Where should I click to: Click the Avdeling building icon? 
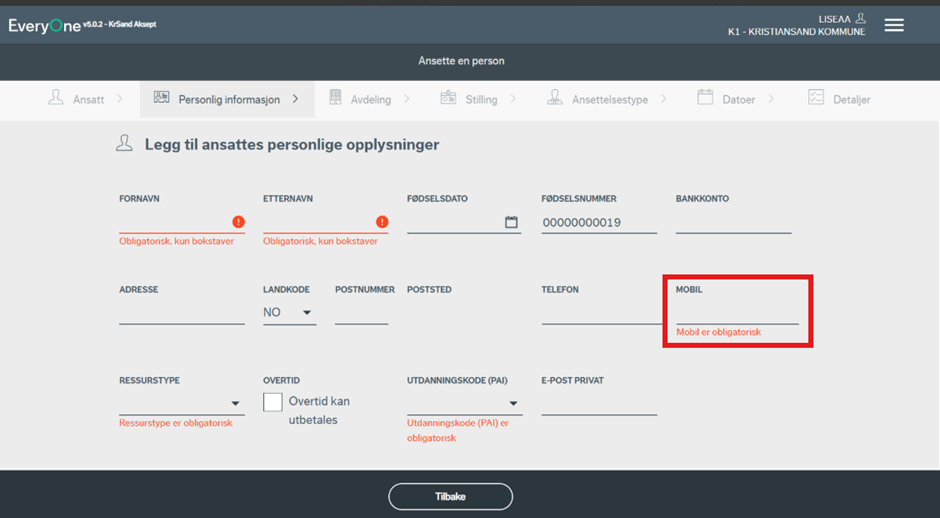click(335, 98)
